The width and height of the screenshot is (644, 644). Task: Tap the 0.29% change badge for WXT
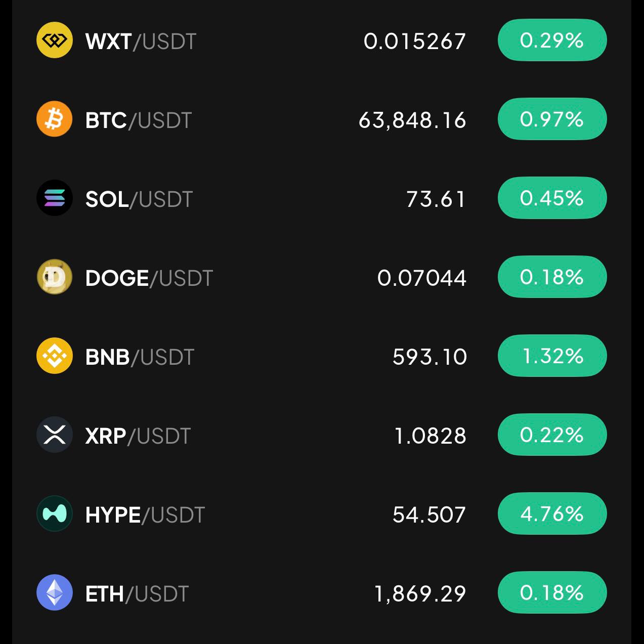pyautogui.click(x=552, y=40)
